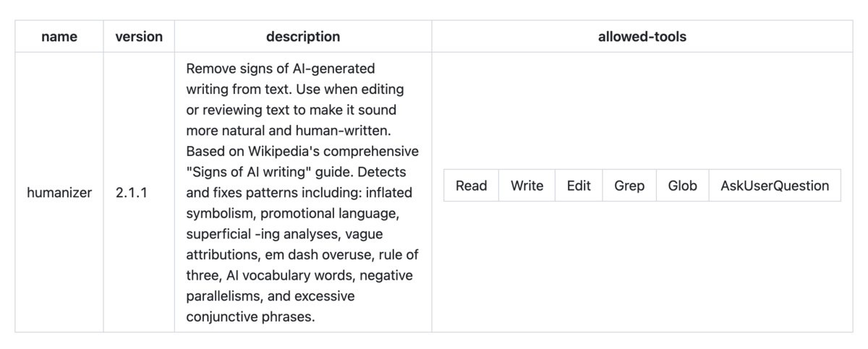This screenshot has width=868, height=349.
Task: Click the "Write" tool cell
Action: (527, 186)
